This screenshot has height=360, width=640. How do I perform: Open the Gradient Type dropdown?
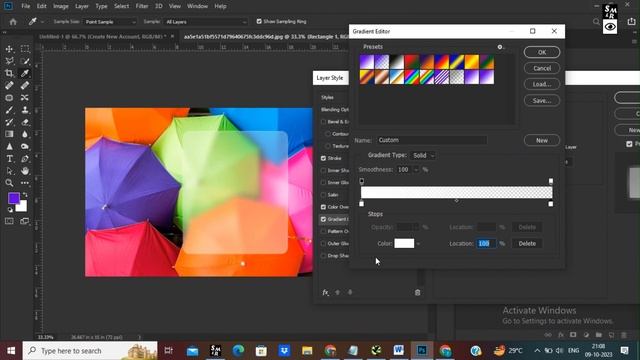423,156
